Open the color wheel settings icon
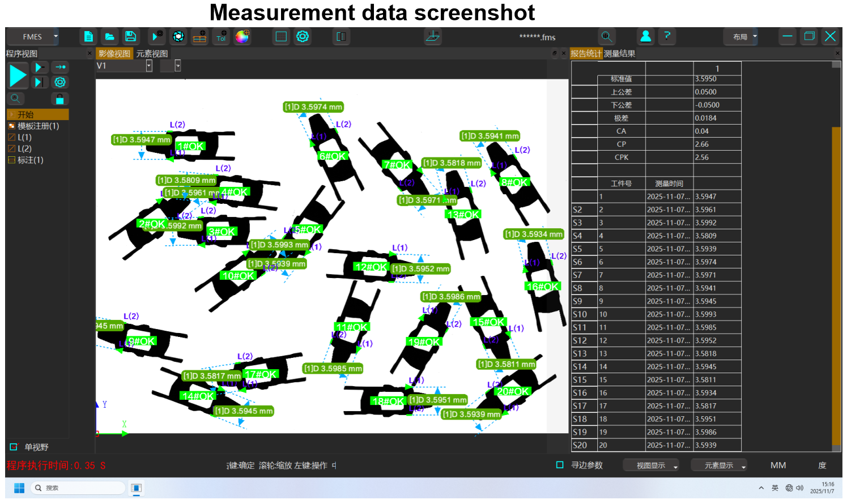The width and height of the screenshot is (847, 504). coord(242,37)
